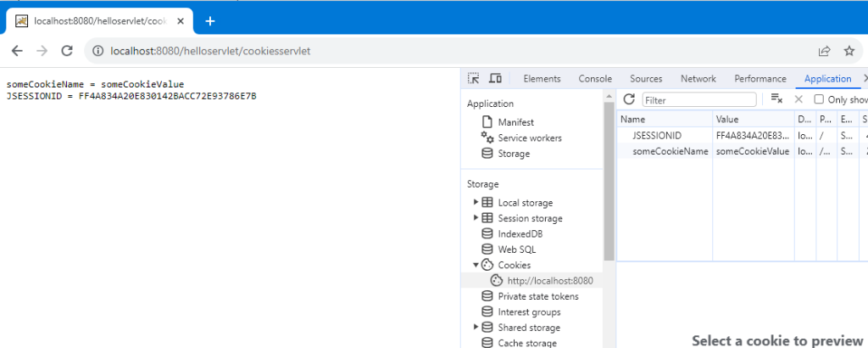Click the page text someCookieName = someCookieValue
Viewport: 868px width, 348px height.
pos(95,84)
